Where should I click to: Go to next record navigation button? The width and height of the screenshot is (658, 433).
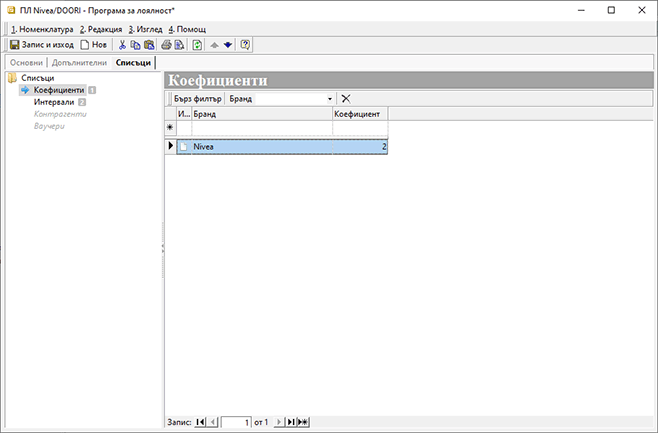pyautogui.click(x=279, y=422)
